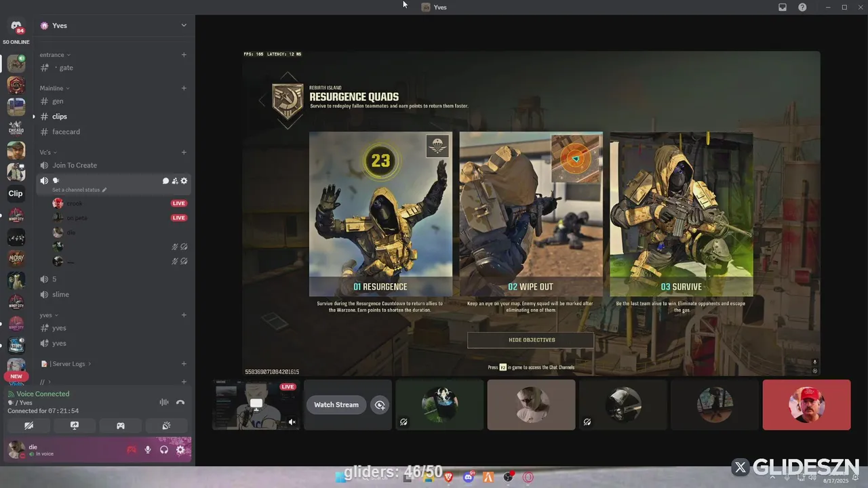Pop out the stream with the icon beside Watch Stream
868x488 pixels.
click(x=380, y=405)
